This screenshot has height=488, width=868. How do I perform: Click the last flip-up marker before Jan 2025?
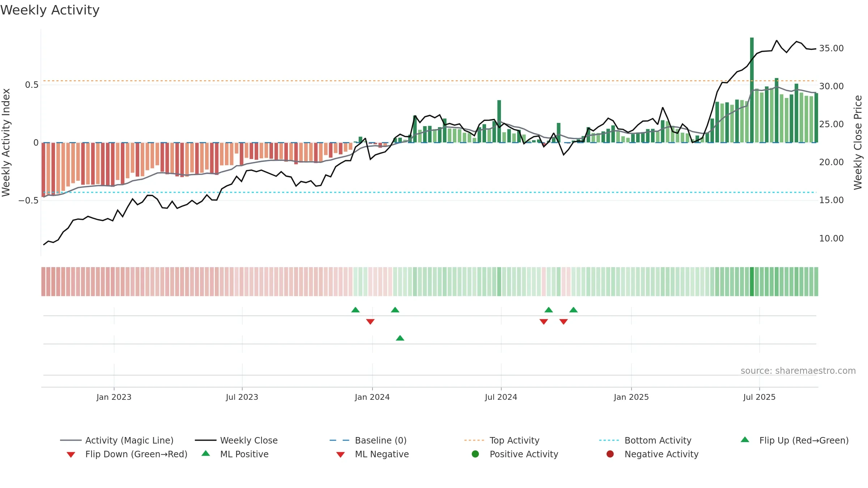pyautogui.click(x=574, y=310)
